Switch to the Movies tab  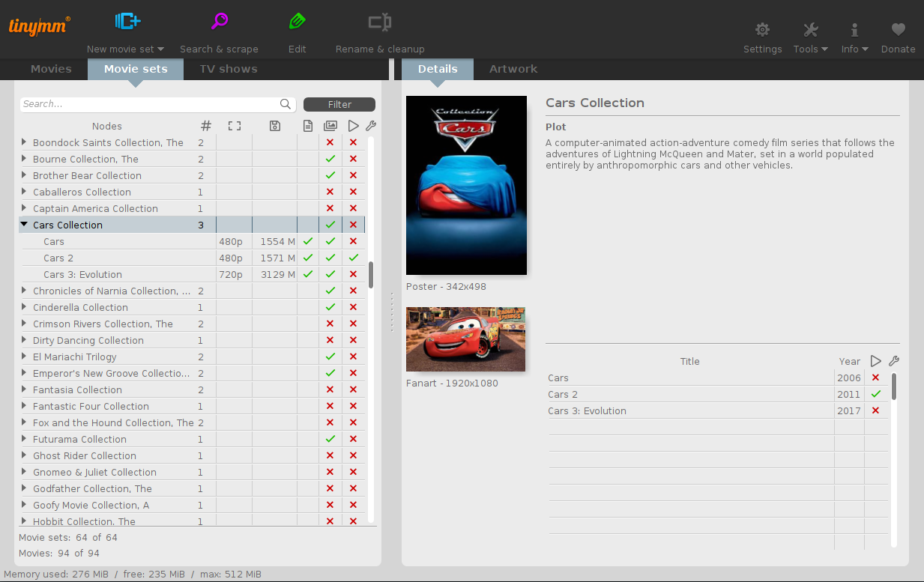click(51, 69)
